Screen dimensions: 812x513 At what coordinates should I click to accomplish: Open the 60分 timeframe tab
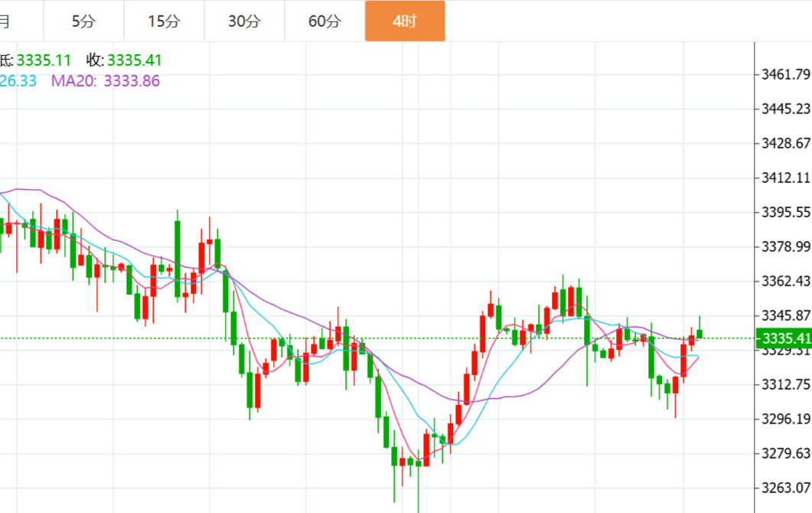point(324,21)
